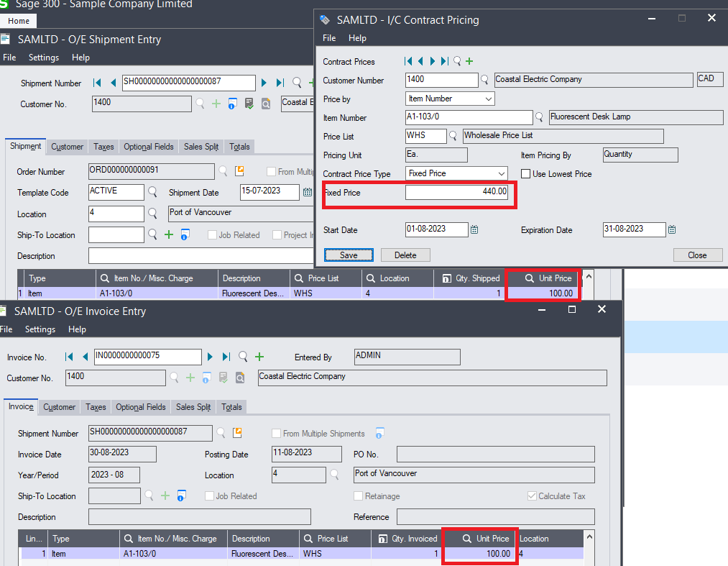Drill down to order next to Order Number
This screenshot has height=566, width=728.
239,170
